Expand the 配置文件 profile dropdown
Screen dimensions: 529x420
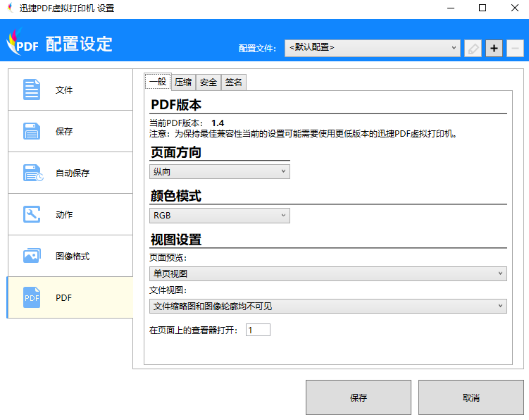373,48
